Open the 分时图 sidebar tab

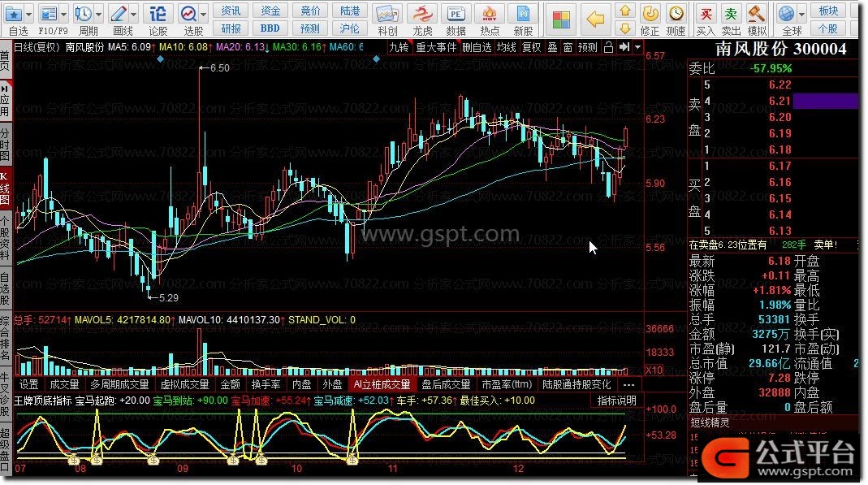[5, 145]
